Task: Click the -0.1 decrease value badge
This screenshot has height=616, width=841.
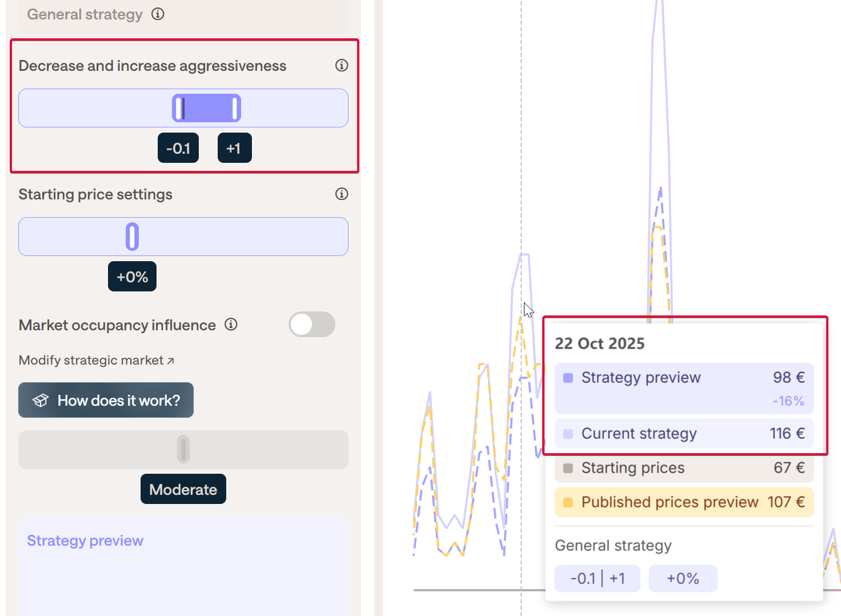Action: pos(178,149)
